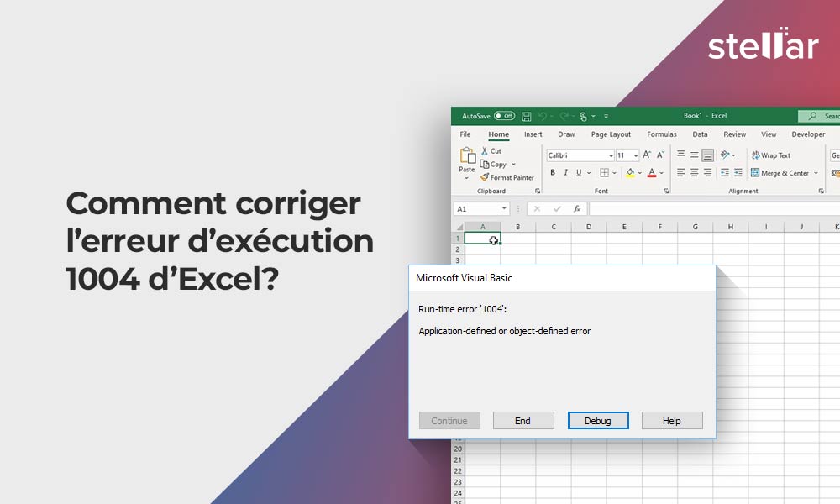Open the File tab
Screen dimensions: 840x504
[465, 134]
